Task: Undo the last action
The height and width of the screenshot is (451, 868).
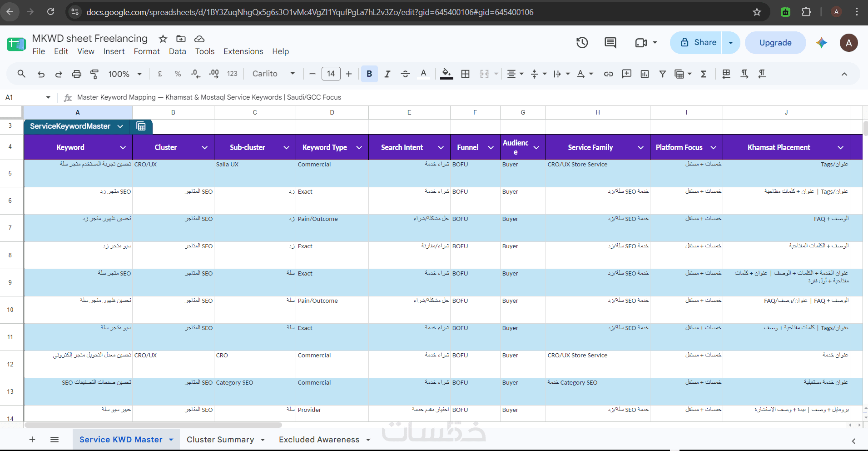Action: [41, 74]
